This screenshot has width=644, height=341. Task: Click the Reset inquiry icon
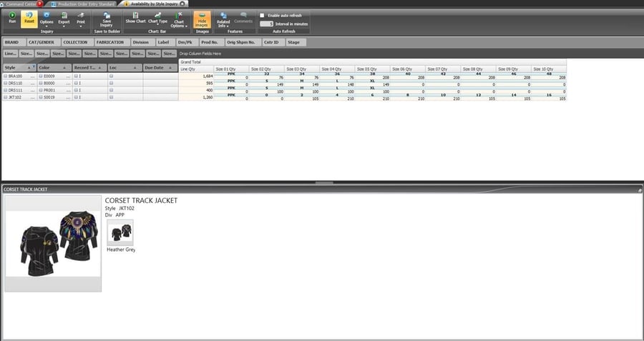[x=29, y=17]
